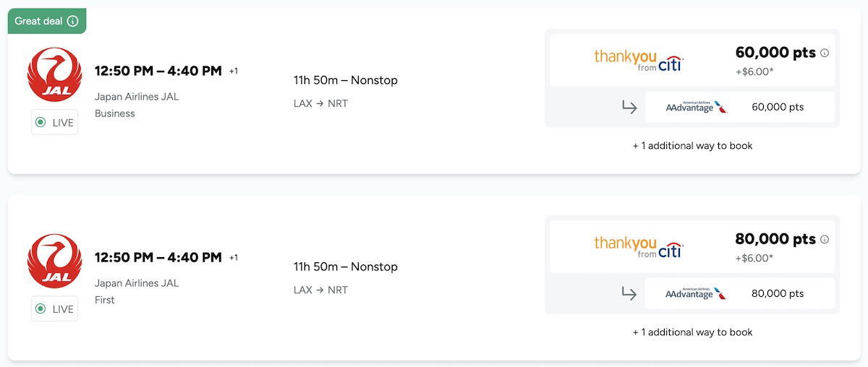Click transfer arrow icon on First flight

[x=629, y=293]
